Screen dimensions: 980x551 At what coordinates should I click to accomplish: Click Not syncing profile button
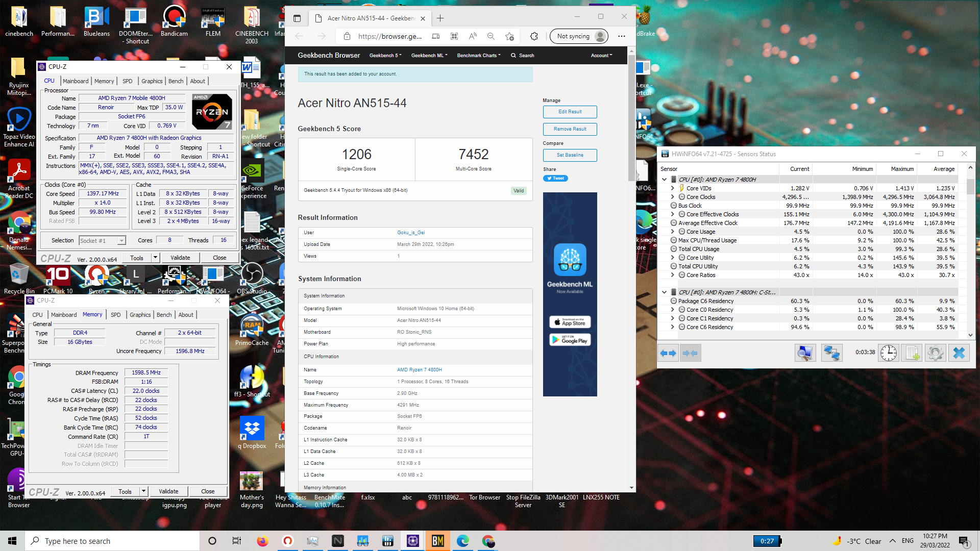click(580, 36)
